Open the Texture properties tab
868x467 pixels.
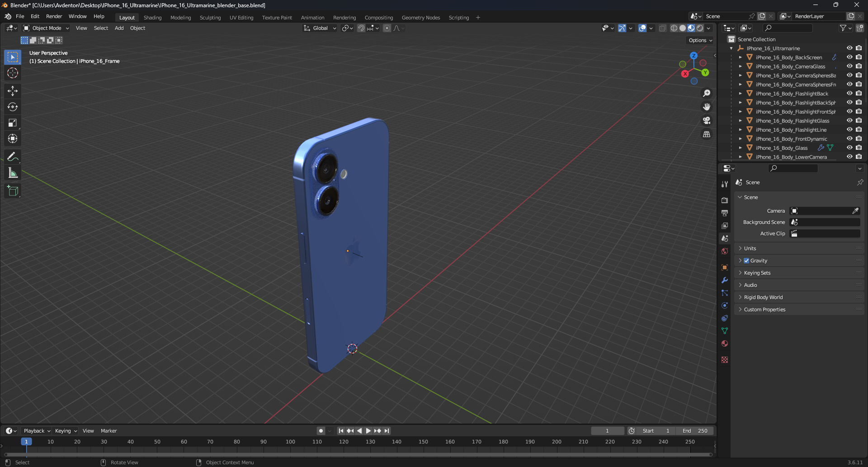point(725,360)
